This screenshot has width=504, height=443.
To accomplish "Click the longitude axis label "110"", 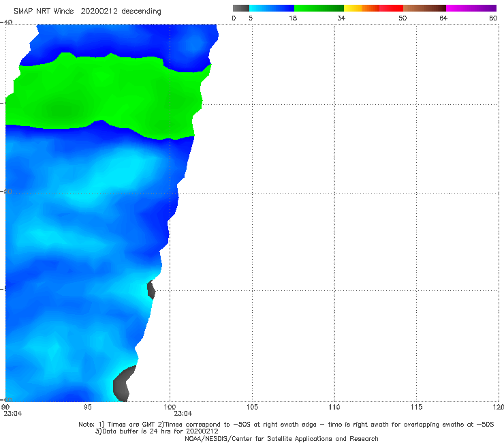I will point(334,408).
